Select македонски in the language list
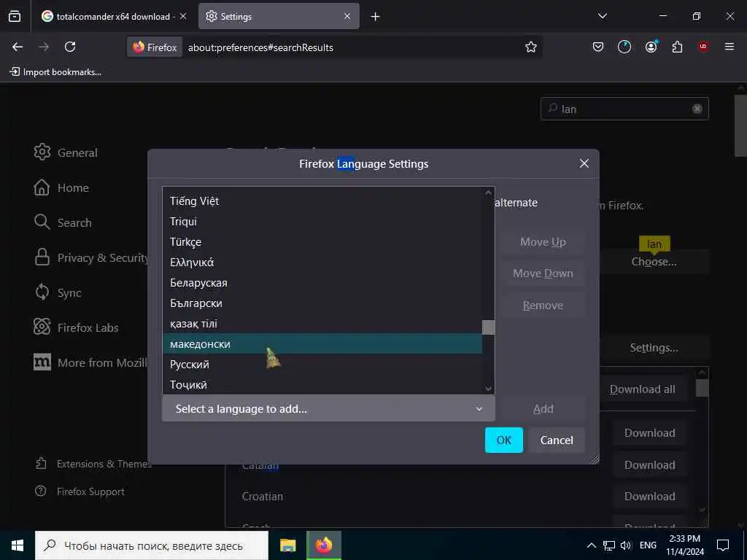 (322, 344)
